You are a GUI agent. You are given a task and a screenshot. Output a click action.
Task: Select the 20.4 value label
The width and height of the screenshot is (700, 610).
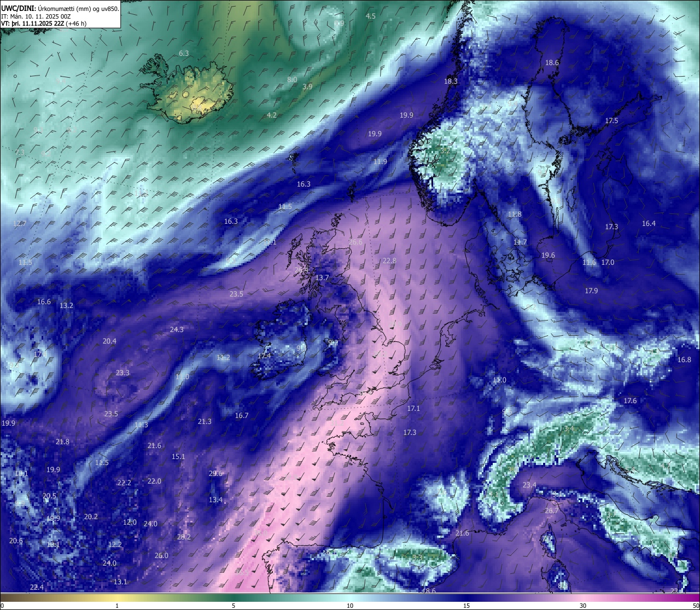click(x=109, y=341)
